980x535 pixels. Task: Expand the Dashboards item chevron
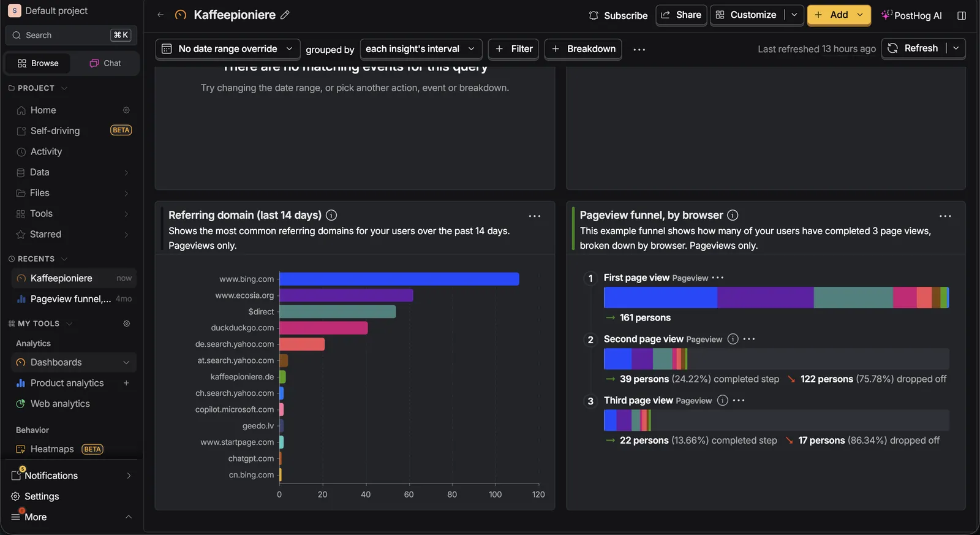coord(126,362)
